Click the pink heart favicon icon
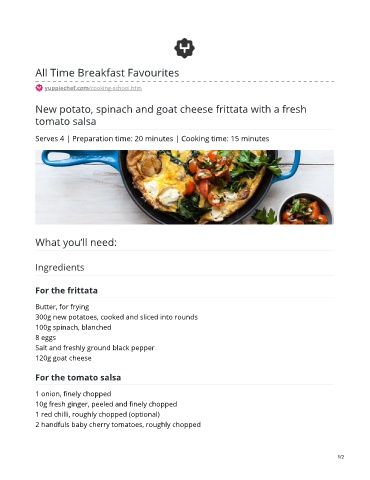 click(39, 88)
